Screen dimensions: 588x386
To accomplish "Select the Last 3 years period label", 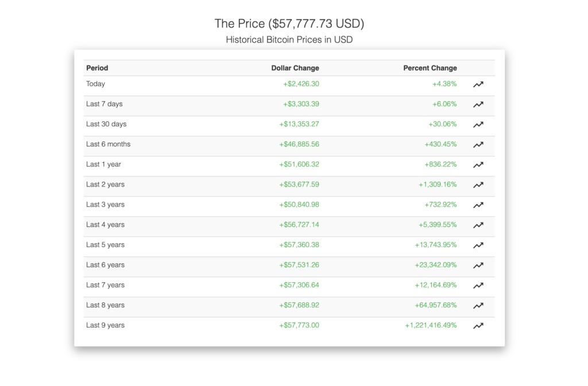I will pos(105,205).
